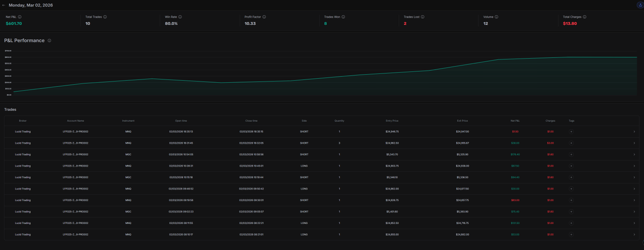Click the Charges column header
The height and width of the screenshot is (250, 644).
[550, 121]
